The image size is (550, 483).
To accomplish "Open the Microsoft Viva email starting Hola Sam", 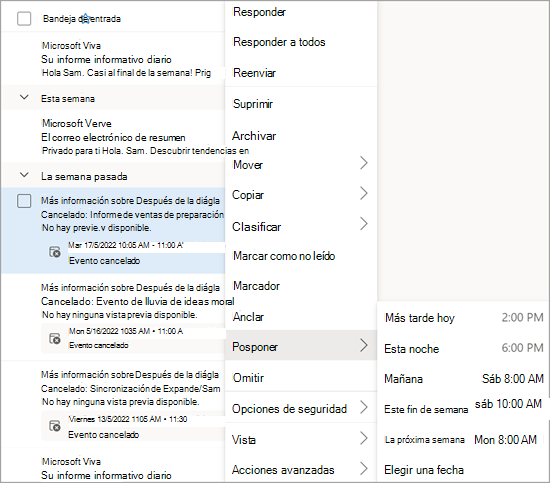I will [113, 59].
